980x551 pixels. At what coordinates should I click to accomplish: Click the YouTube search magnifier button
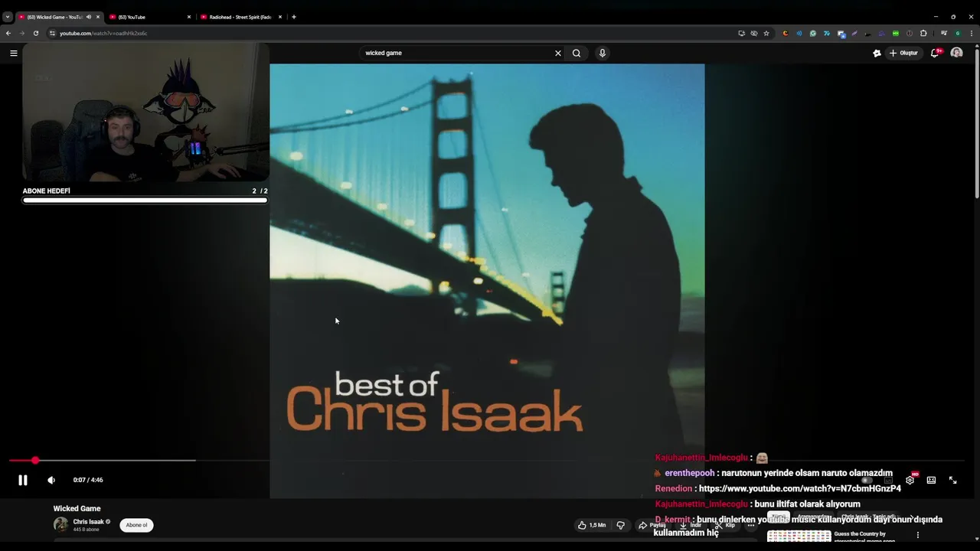(577, 53)
